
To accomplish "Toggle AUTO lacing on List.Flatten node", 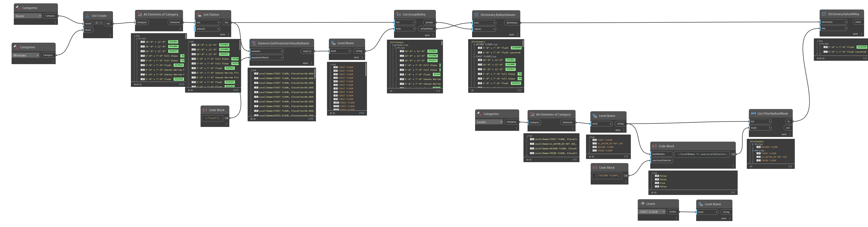I will pos(223,34).
